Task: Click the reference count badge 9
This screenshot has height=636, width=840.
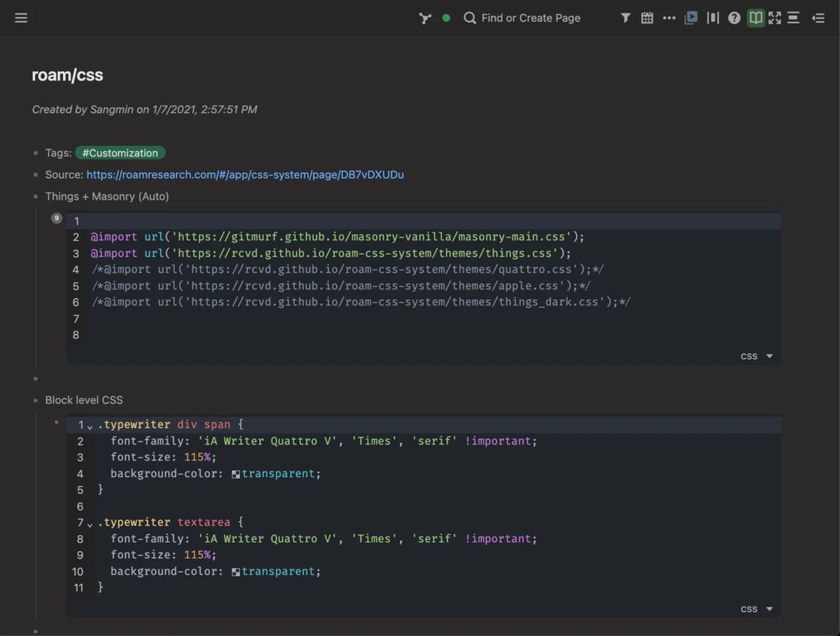Action: [57, 219]
